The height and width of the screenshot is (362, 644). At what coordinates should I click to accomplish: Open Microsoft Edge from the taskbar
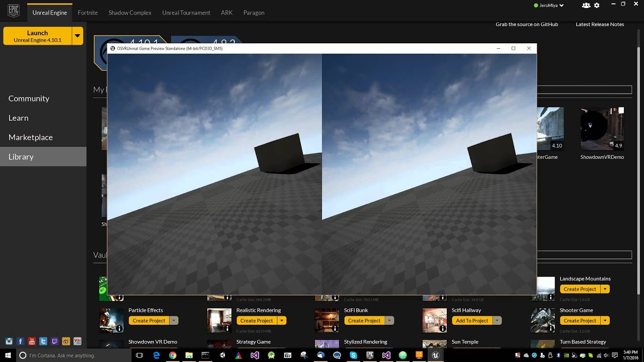pyautogui.click(x=156, y=355)
